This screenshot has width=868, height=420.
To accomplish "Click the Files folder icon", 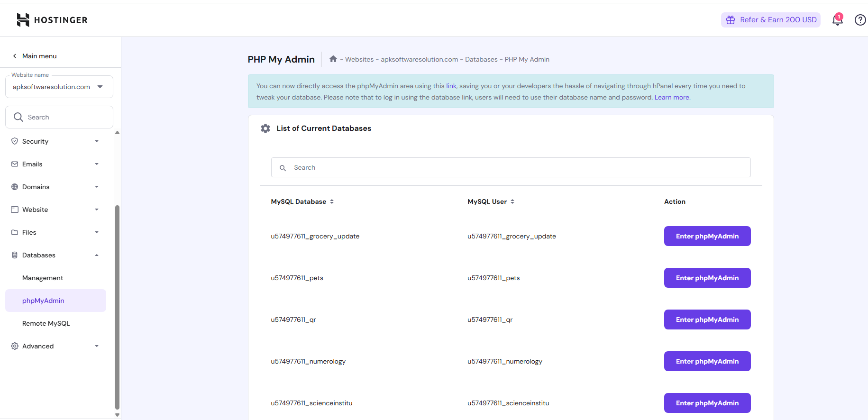I will click(x=15, y=232).
